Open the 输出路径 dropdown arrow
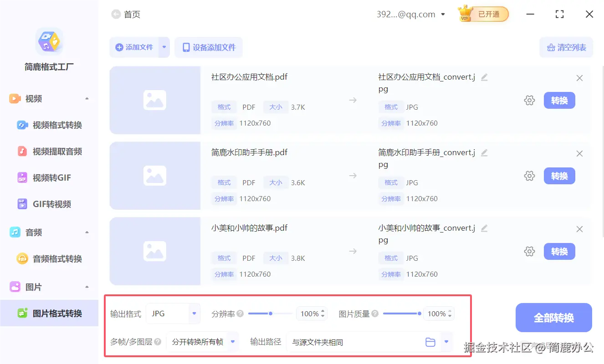 tap(447, 342)
